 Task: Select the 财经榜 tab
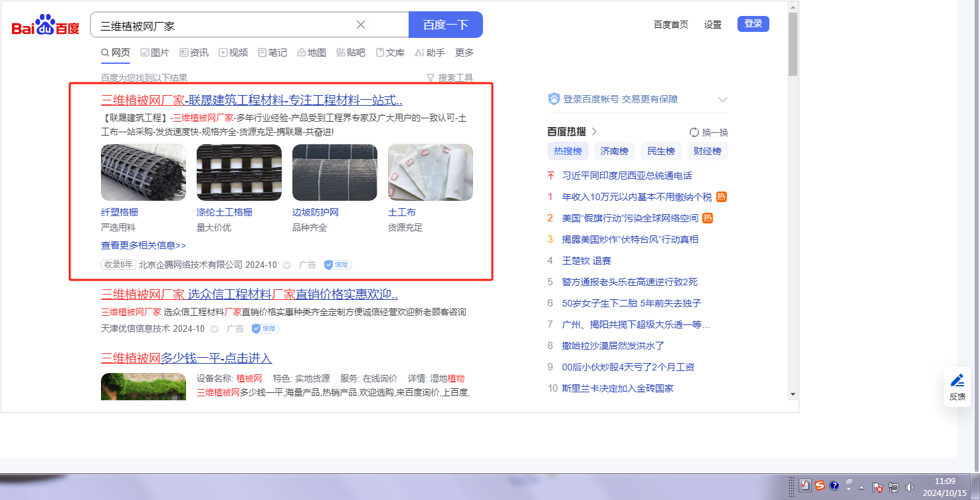click(x=708, y=151)
